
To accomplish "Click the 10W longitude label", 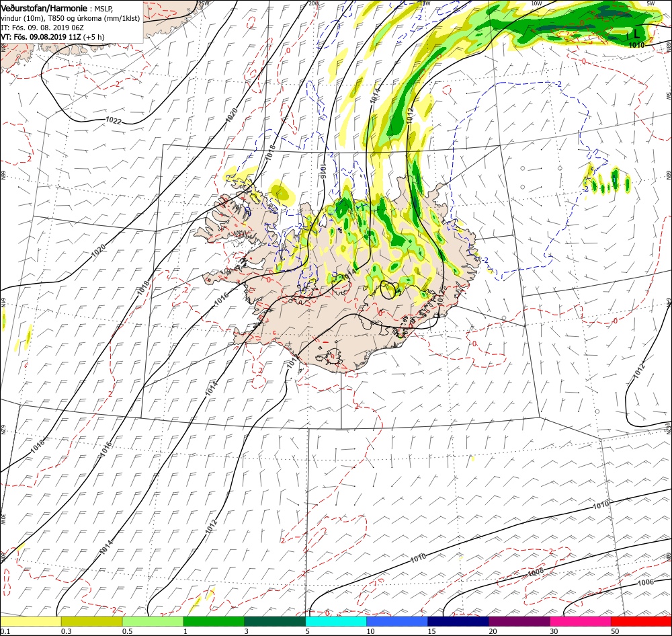I will (536, 3).
